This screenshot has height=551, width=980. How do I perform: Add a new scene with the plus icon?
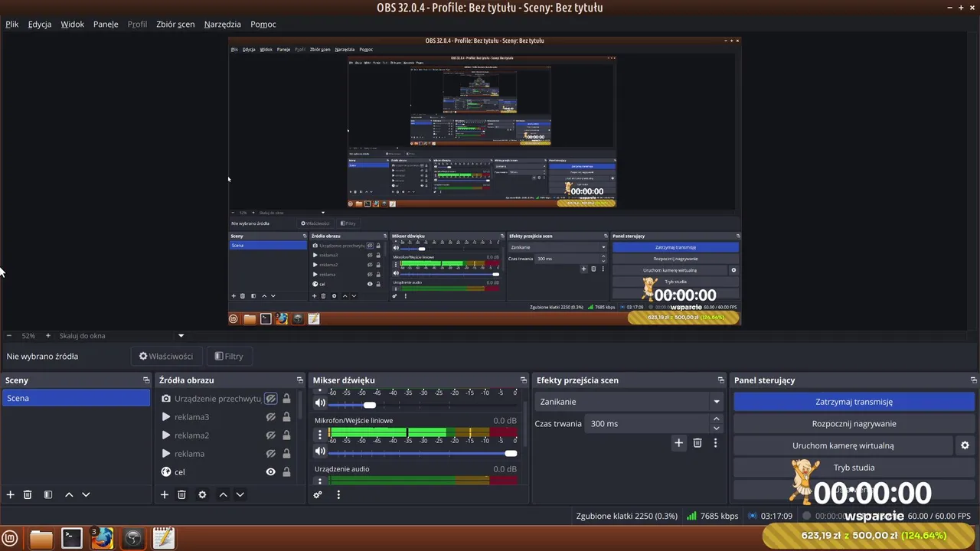(x=11, y=495)
